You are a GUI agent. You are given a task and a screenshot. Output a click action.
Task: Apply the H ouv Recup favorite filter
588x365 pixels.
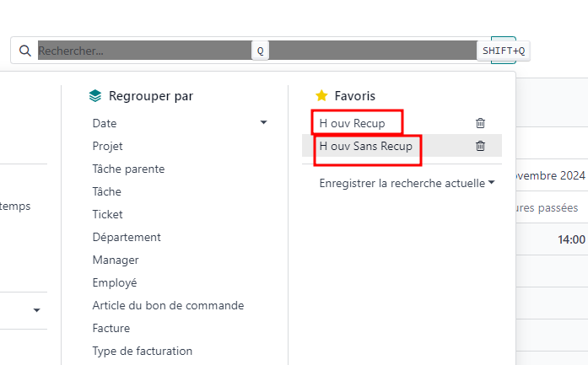coord(352,123)
